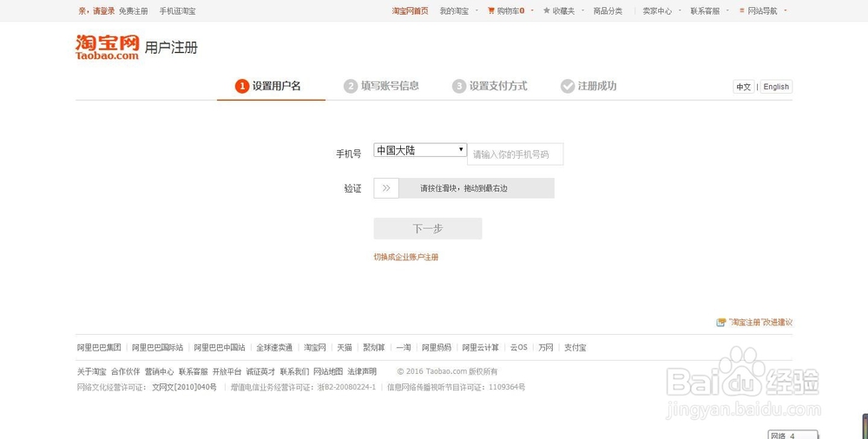The width and height of the screenshot is (868, 439).
Task: Open 全球速卖通 footer link
Action: pyautogui.click(x=274, y=348)
